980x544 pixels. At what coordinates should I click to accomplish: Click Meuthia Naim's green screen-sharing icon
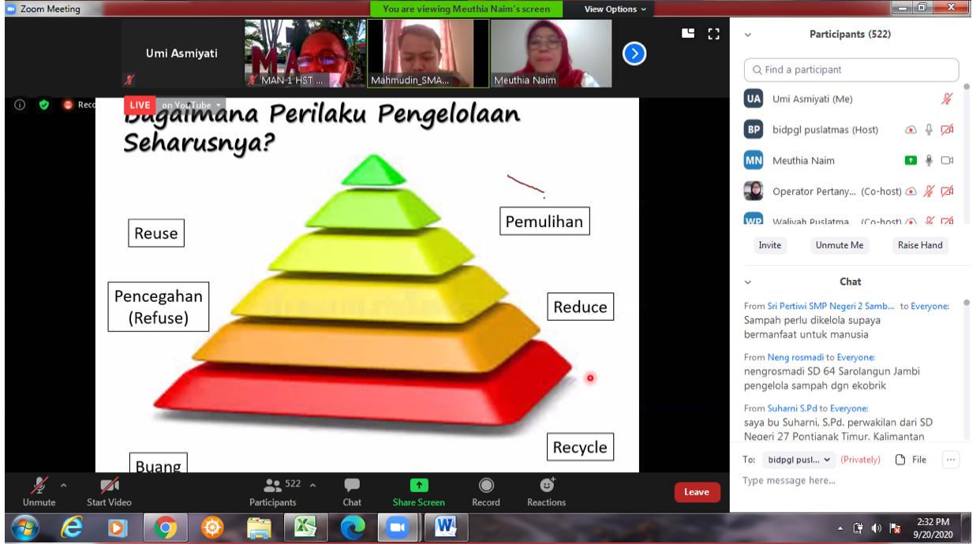pyautogui.click(x=911, y=160)
